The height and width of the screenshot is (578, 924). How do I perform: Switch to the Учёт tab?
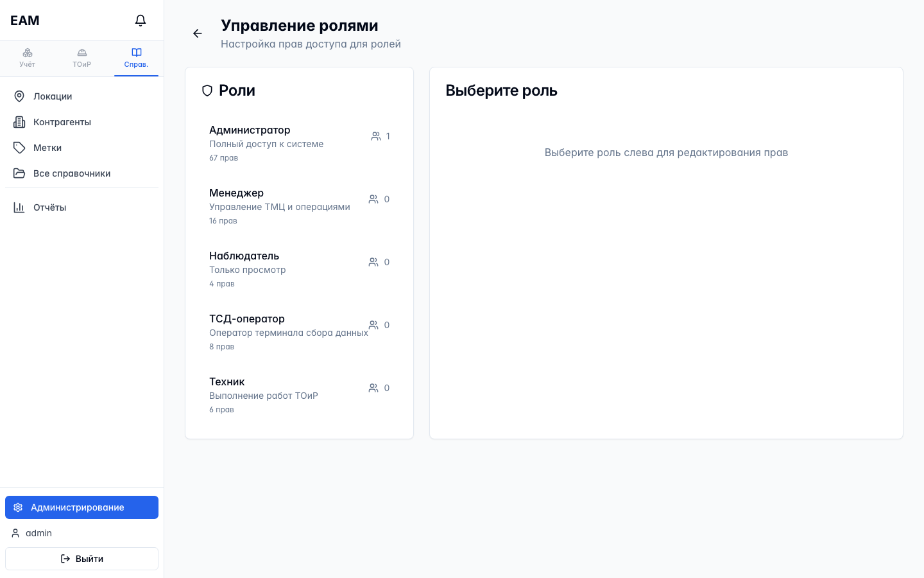[27, 58]
